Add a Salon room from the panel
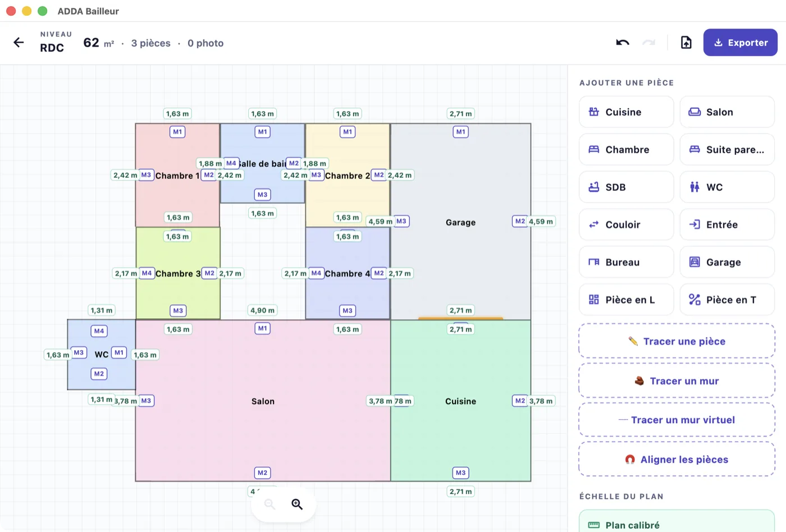Screen dimensions: 786x532 [727, 112]
